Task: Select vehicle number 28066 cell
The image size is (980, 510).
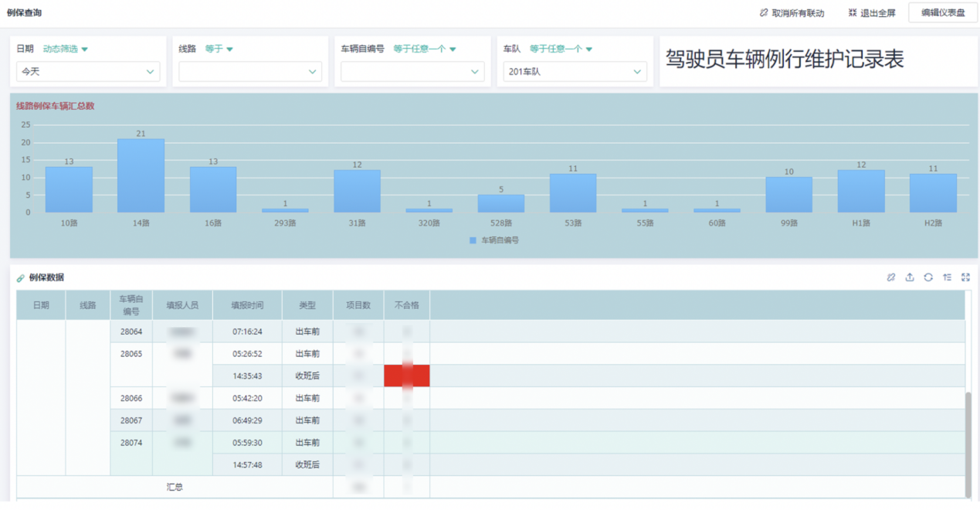Action: tap(131, 398)
